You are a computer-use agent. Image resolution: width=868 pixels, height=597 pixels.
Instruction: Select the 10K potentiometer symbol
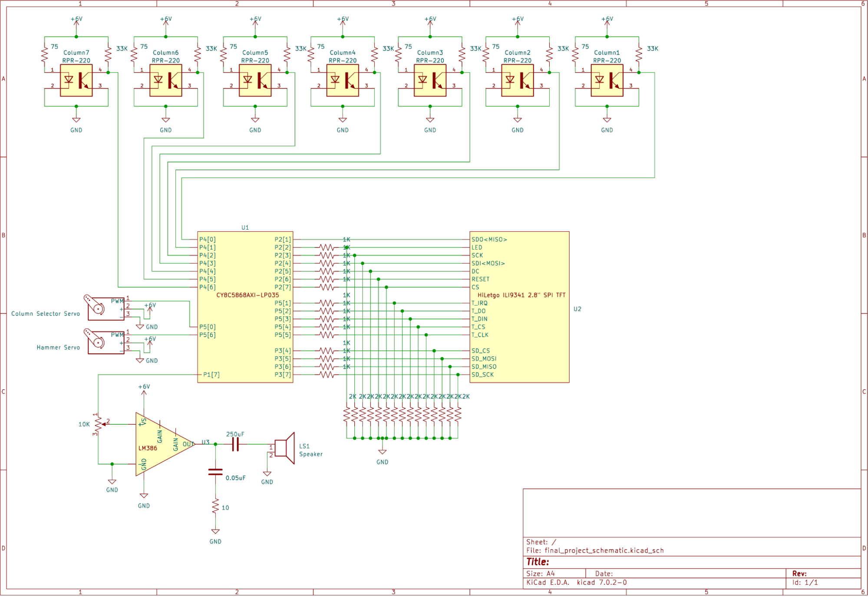(99, 424)
